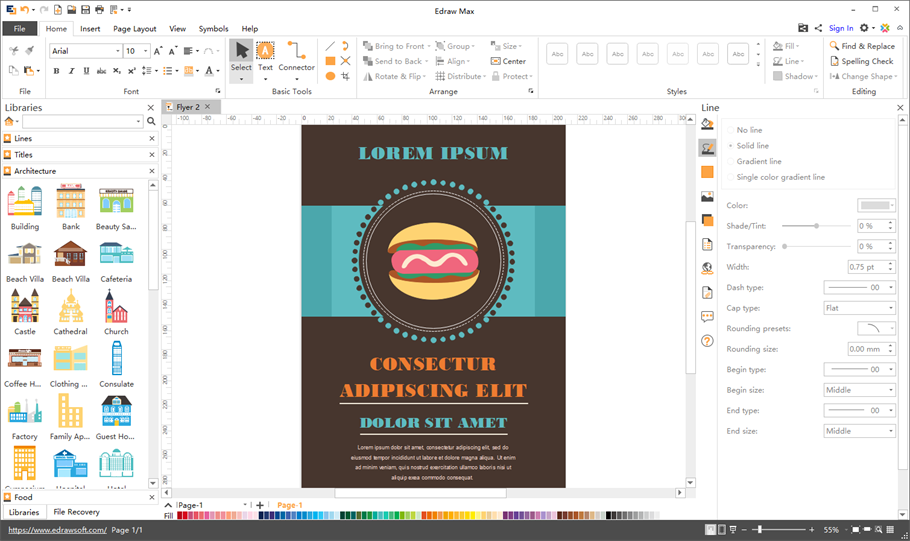
Task: Open the edrawsoft.com link in status bar
Action: pos(56,530)
